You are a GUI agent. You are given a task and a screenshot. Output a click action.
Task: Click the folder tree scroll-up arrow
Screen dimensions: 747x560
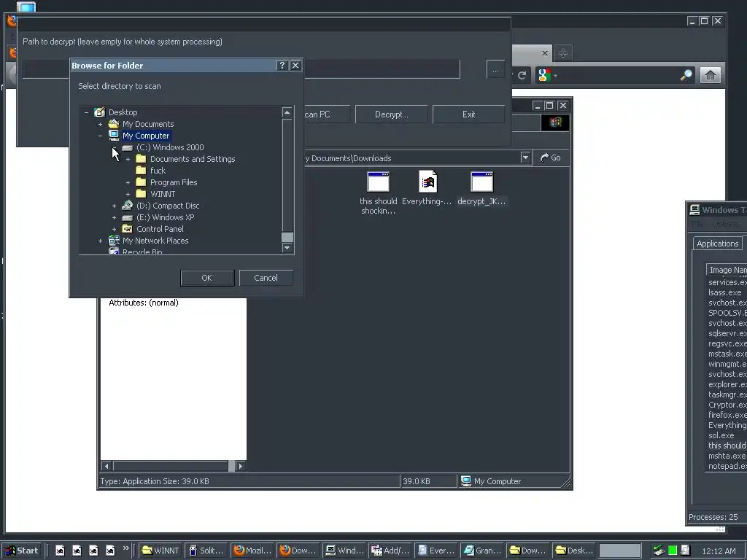point(287,112)
